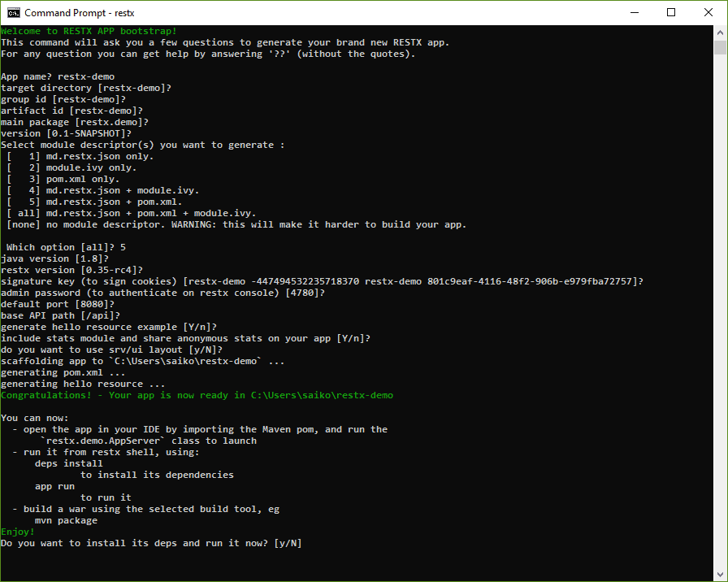This screenshot has height=582, width=728.
Task: Click the scrollbar down arrow
Action: tap(720, 575)
